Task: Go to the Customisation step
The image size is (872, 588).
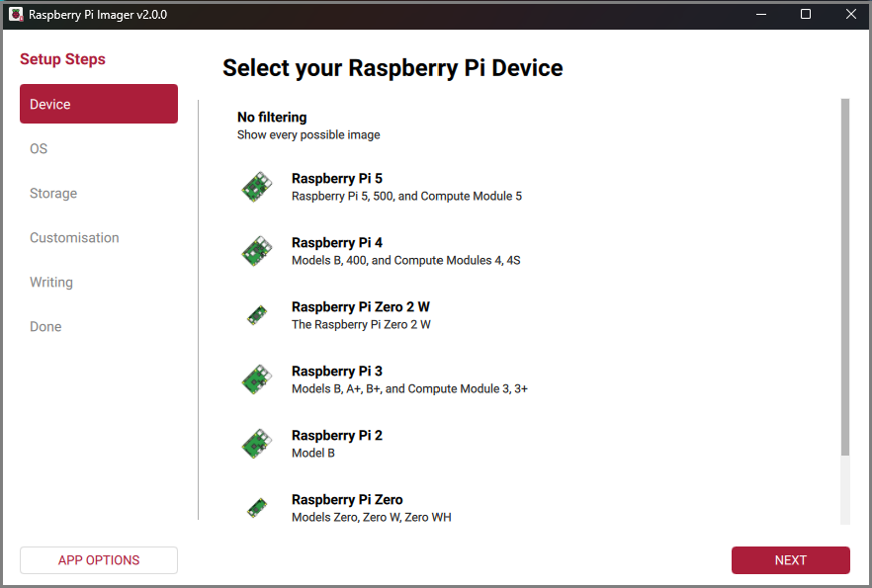Action: pos(98,237)
